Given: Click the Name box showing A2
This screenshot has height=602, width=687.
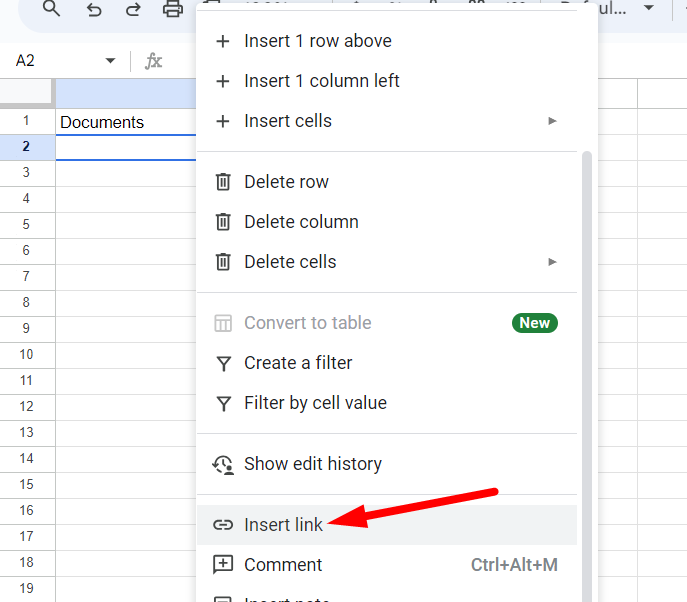Looking at the screenshot, I should 50,61.
